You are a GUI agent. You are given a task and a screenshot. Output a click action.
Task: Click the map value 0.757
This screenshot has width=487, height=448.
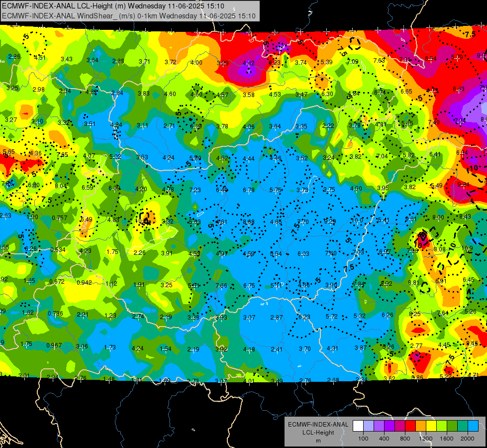tap(60, 218)
